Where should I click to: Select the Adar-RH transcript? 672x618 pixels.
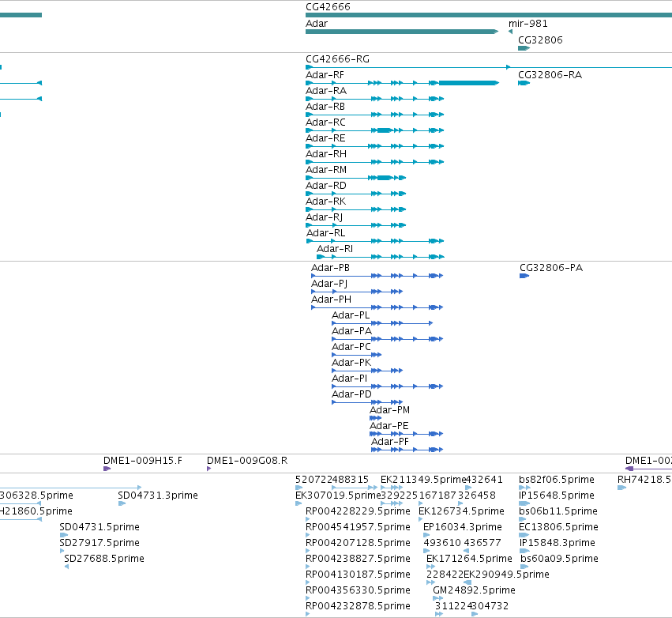click(374, 162)
